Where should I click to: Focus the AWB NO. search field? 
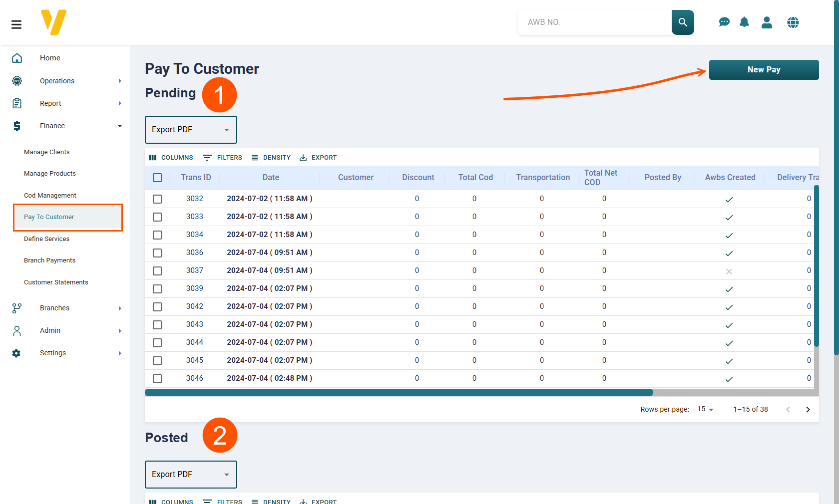pyautogui.click(x=594, y=22)
